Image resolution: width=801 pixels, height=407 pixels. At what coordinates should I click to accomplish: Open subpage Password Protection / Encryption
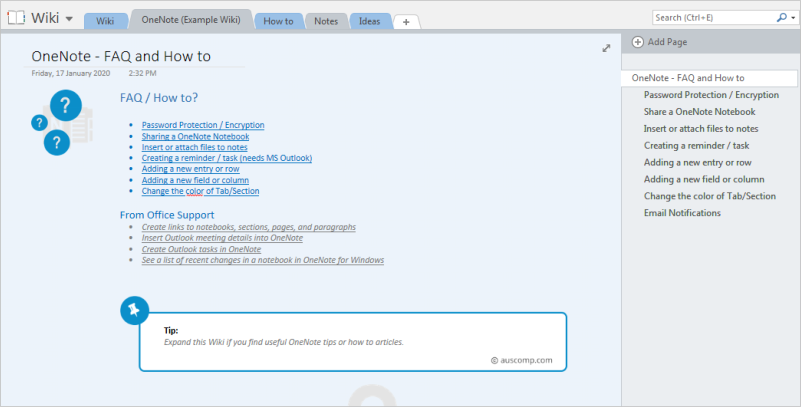point(711,95)
